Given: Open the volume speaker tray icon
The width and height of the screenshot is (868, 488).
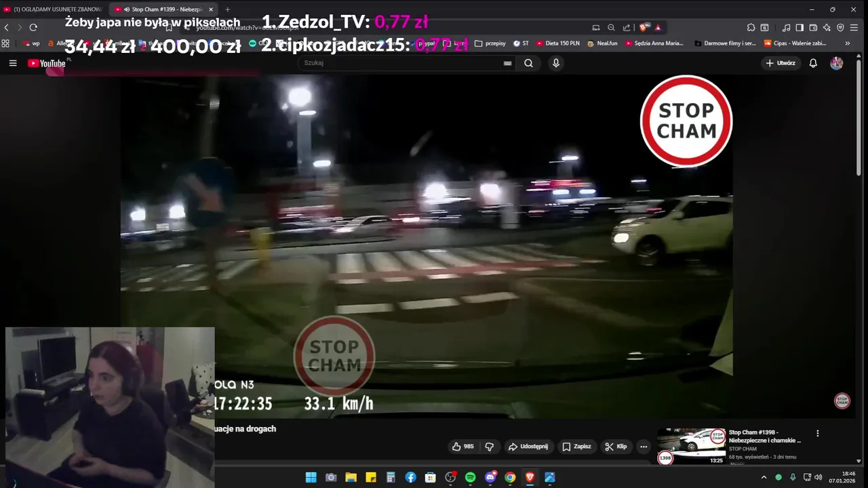Looking at the screenshot, I should 818,477.
